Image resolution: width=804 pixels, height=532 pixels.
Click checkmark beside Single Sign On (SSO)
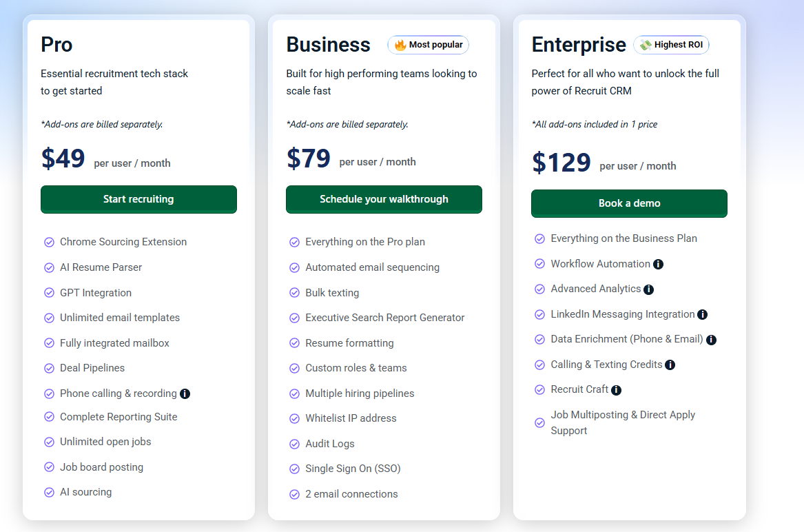pyautogui.click(x=294, y=469)
